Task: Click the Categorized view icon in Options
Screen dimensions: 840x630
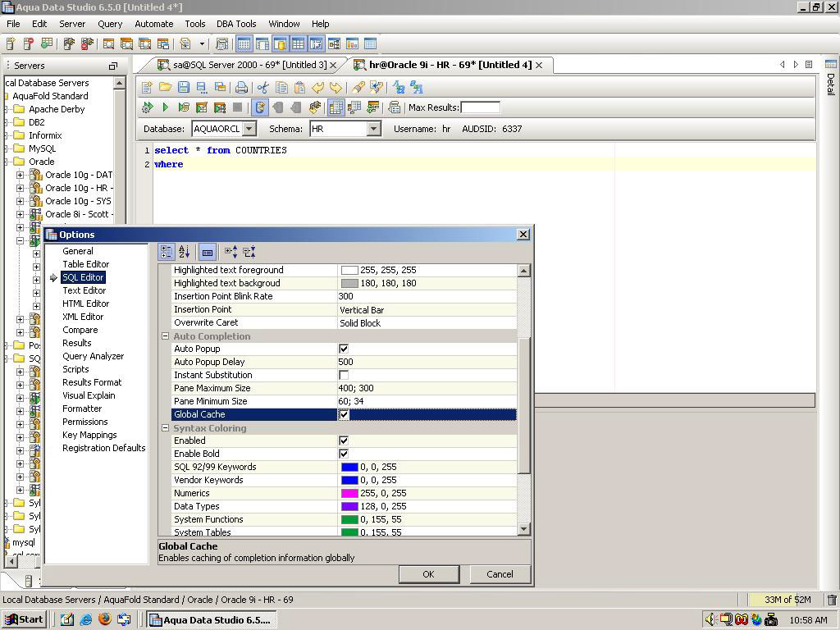Action: pyautogui.click(x=167, y=251)
